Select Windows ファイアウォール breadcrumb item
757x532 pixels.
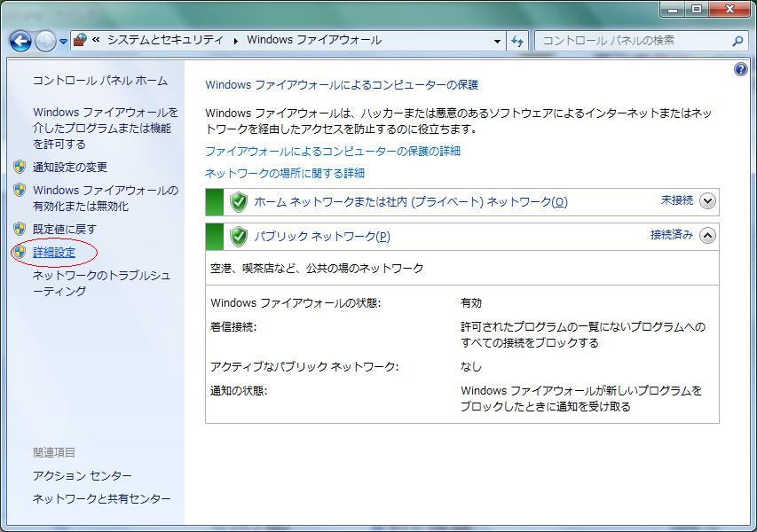point(314,40)
